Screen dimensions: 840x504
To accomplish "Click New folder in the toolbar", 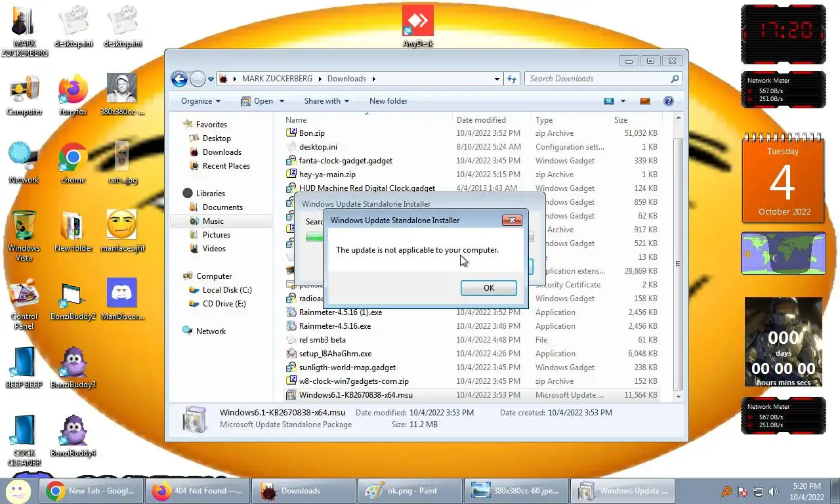I will (388, 101).
